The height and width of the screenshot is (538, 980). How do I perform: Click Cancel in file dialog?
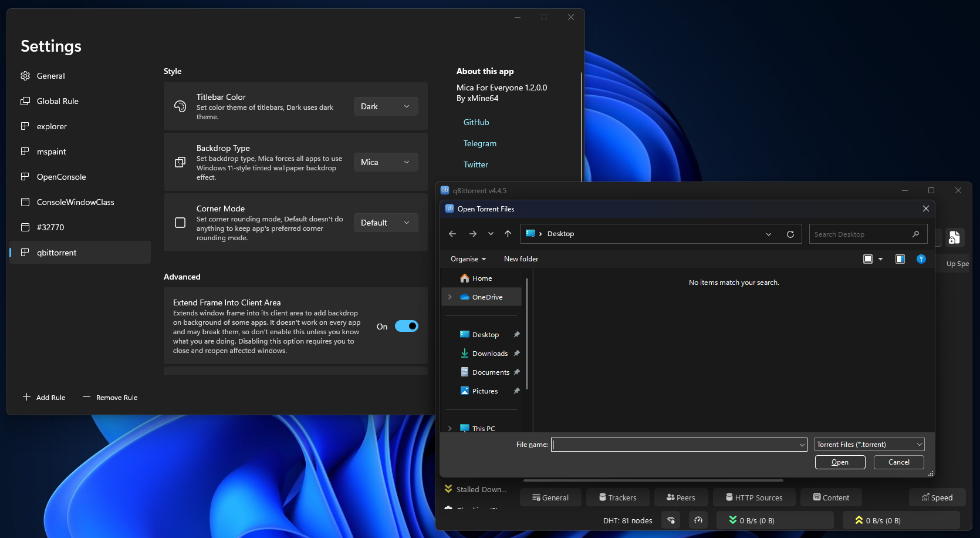click(898, 462)
